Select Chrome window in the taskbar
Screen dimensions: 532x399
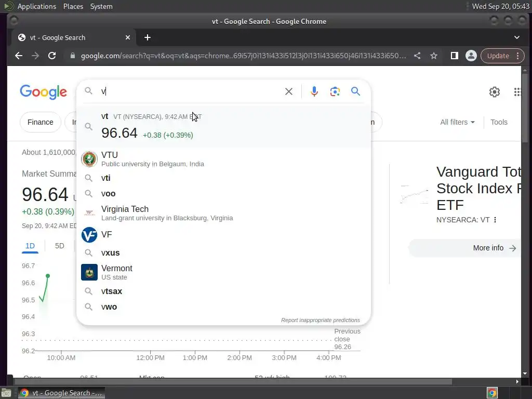(x=61, y=393)
